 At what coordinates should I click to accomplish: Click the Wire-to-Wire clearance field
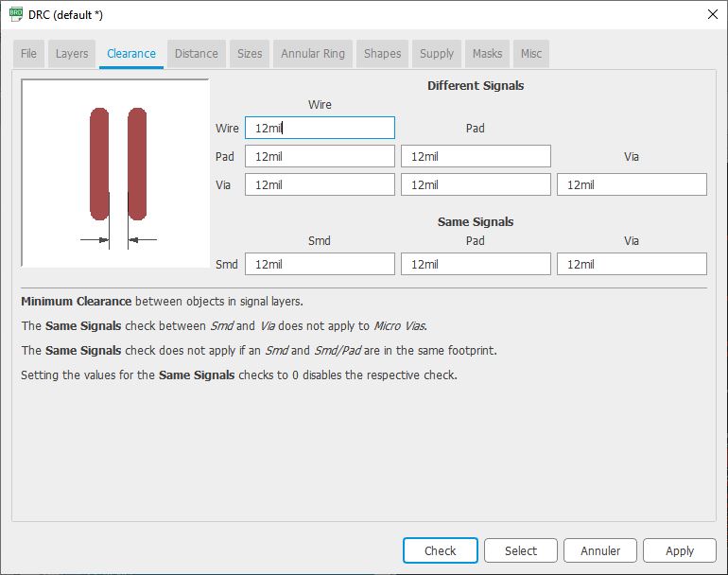[x=320, y=128]
